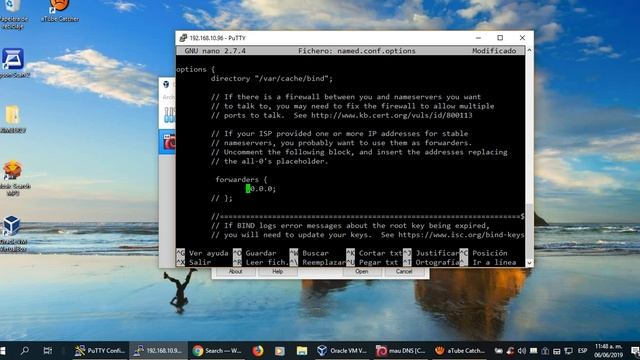
Task: Click the kb.cert.org URL in the terminal
Action: pyautogui.click(x=392, y=115)
